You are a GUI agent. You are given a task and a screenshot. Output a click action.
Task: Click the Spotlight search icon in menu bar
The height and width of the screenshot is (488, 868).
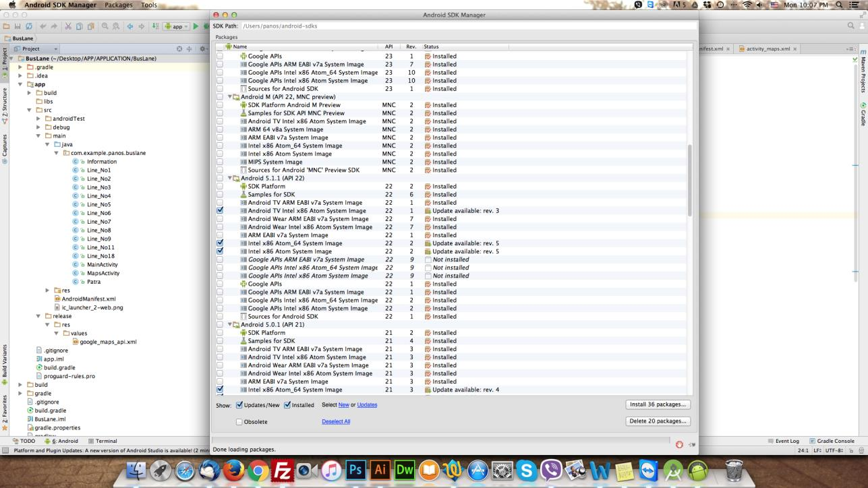coord(840,5)
